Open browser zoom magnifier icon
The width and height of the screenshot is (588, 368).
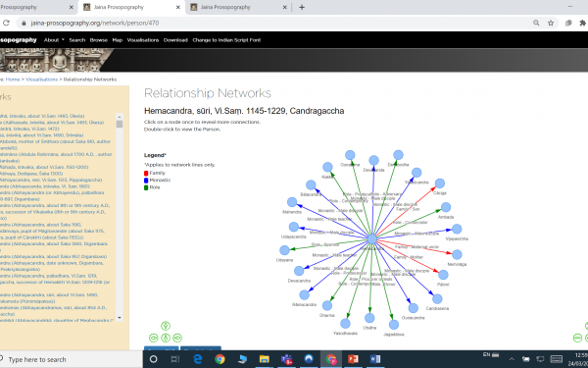point(536,23)
